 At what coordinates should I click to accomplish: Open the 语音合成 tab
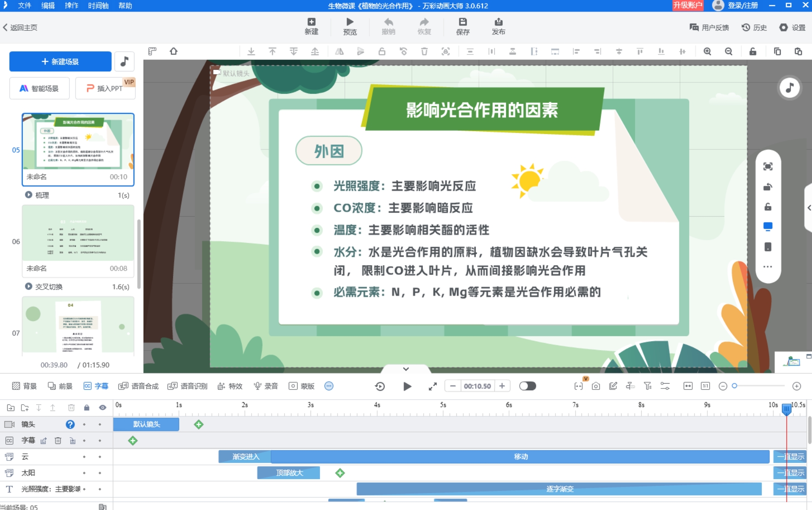pyautogui.click(x=139, y=386)
